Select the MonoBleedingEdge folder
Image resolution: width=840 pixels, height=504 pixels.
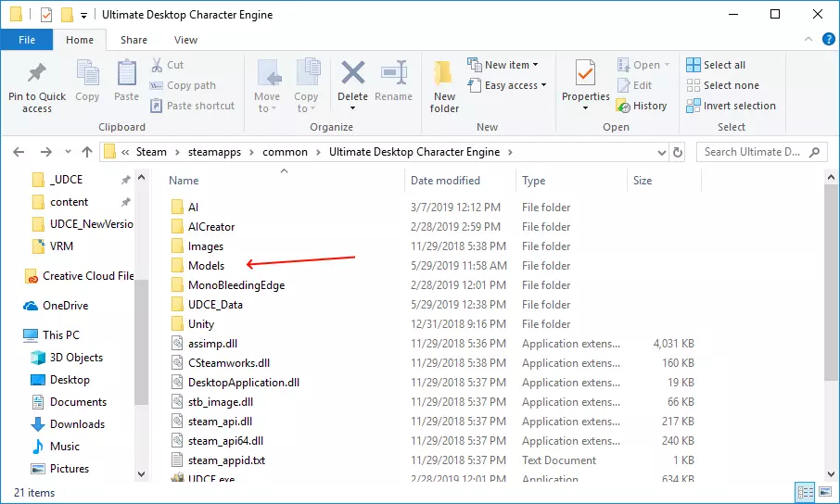click(236, 285)
